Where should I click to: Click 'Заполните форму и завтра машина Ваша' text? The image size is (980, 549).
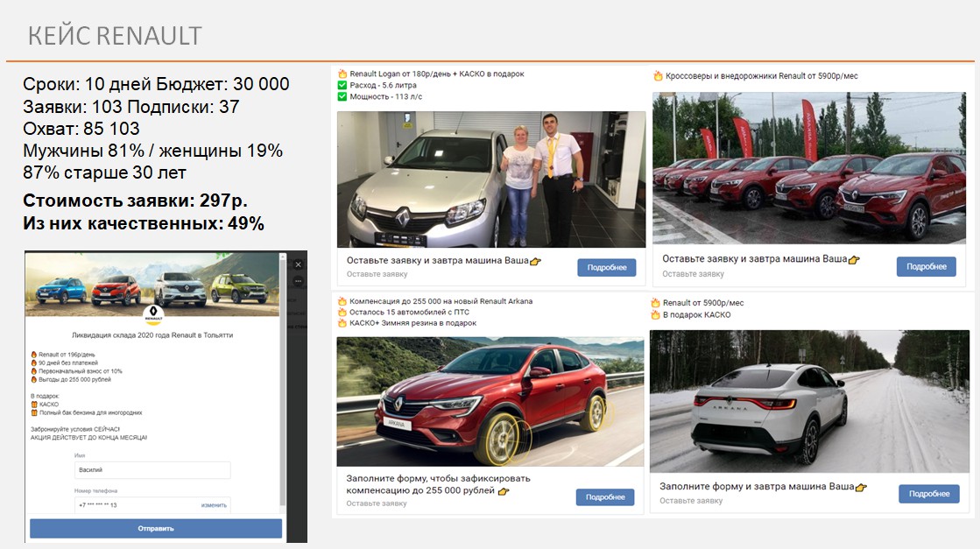757,486
